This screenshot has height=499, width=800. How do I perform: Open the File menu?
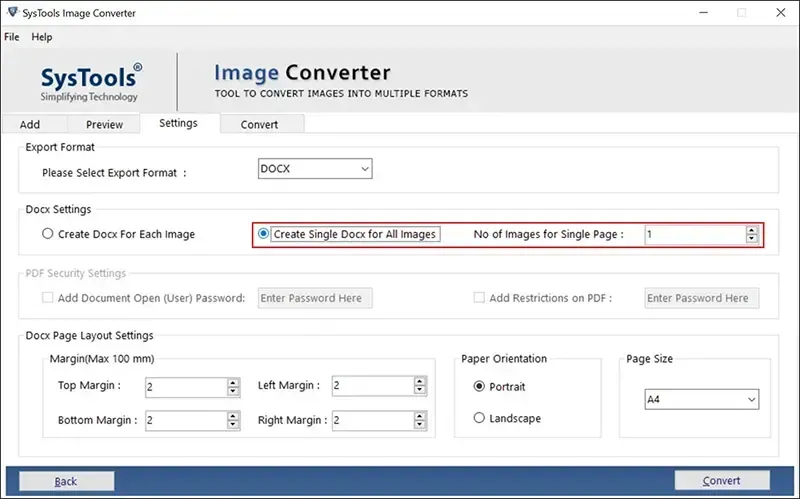click(x=12, y=37)
